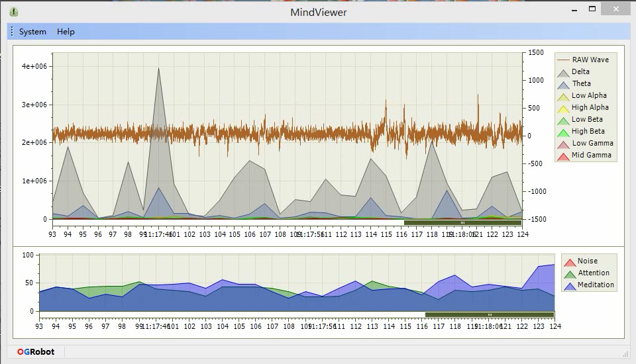Click the Low Beta green triangle icon

click(x=563, y=121)
